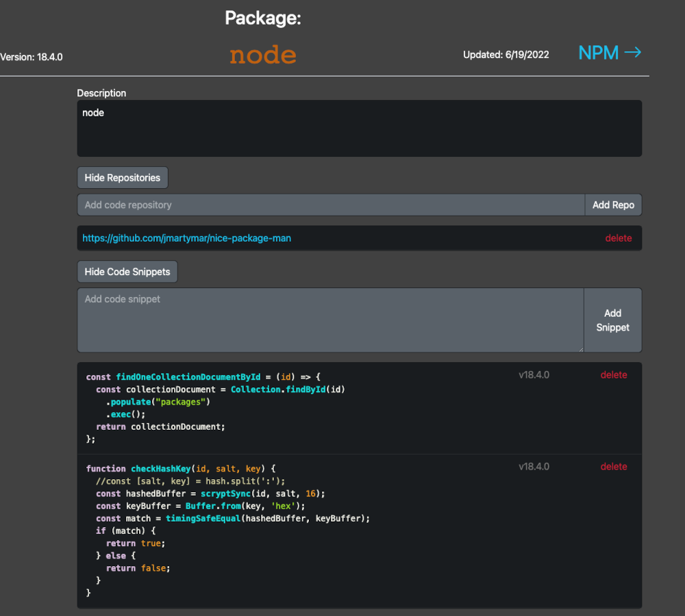Click the Hide Repositories button

[123, 178]
